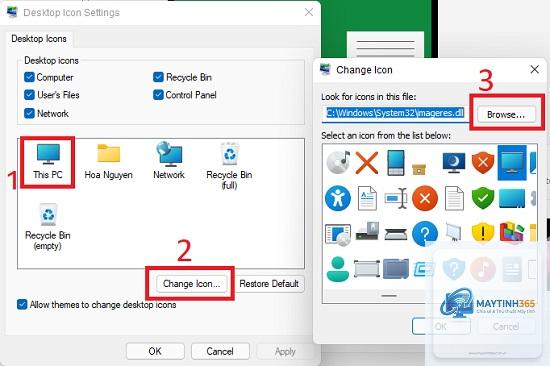This screenshot has width=550, height=366.
Task: Click Cancel in Desktop Icon Settings
Action: click(x=220, y=351)
